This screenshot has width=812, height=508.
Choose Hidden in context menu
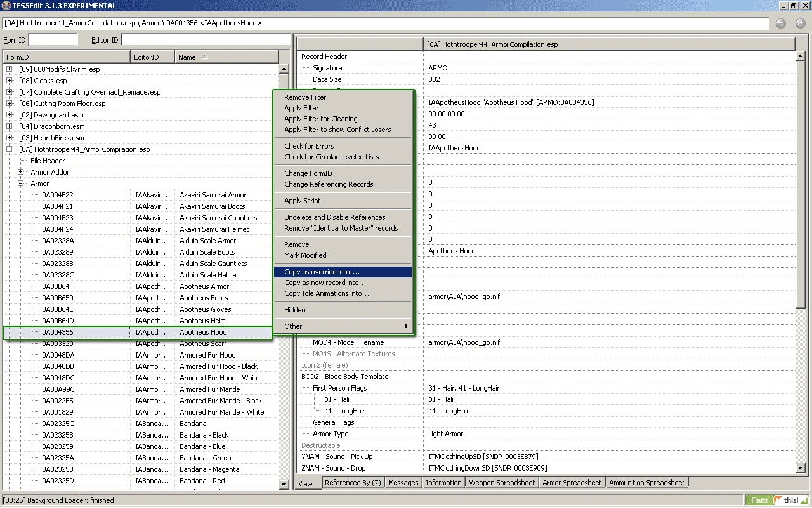point(343,310)
